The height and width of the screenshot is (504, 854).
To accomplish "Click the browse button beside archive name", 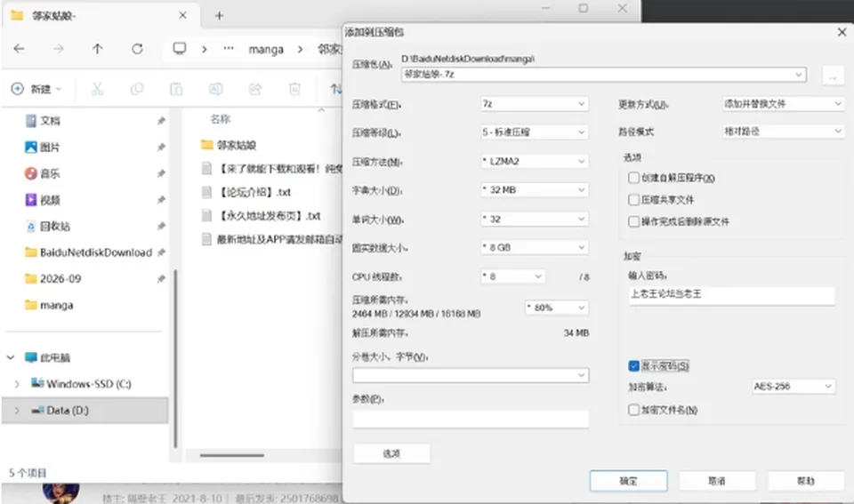I will 833,76.
